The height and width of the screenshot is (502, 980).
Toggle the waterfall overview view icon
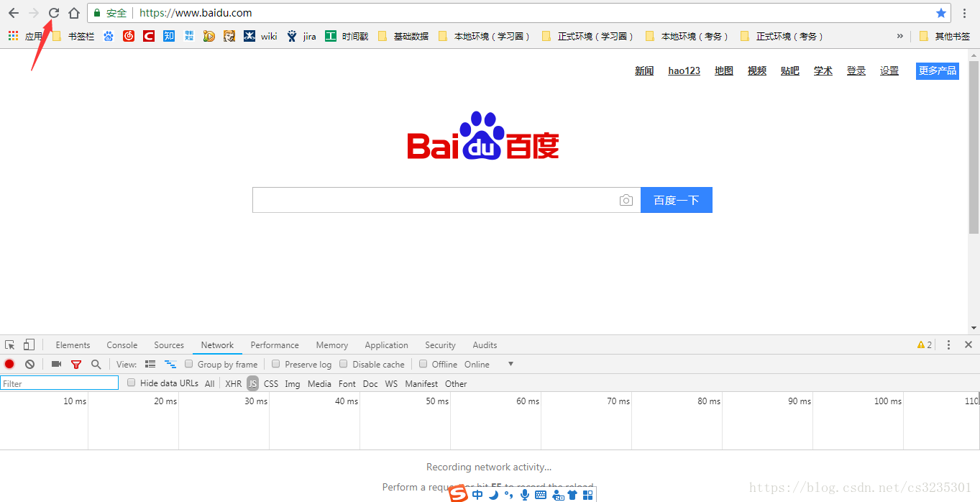tap(170, 365)
